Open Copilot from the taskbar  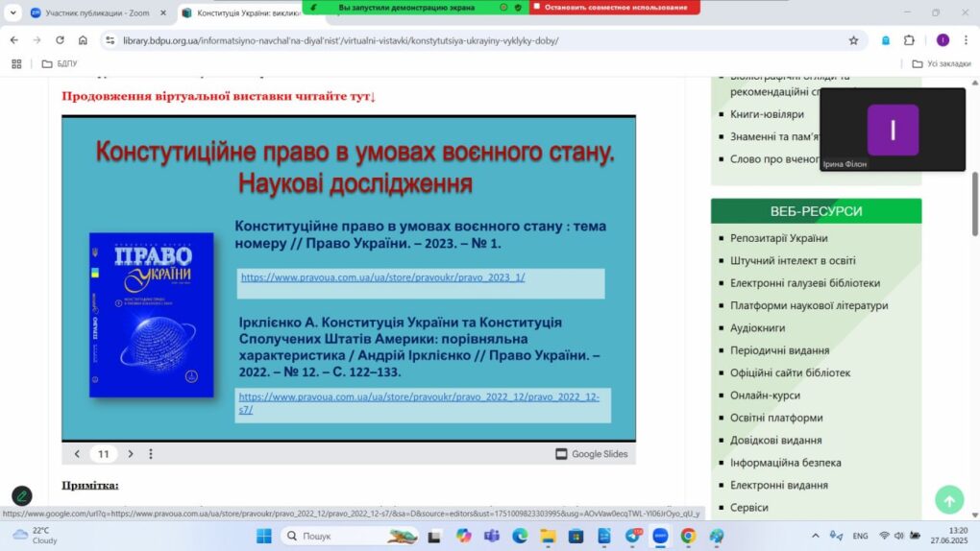pos(463,536)
